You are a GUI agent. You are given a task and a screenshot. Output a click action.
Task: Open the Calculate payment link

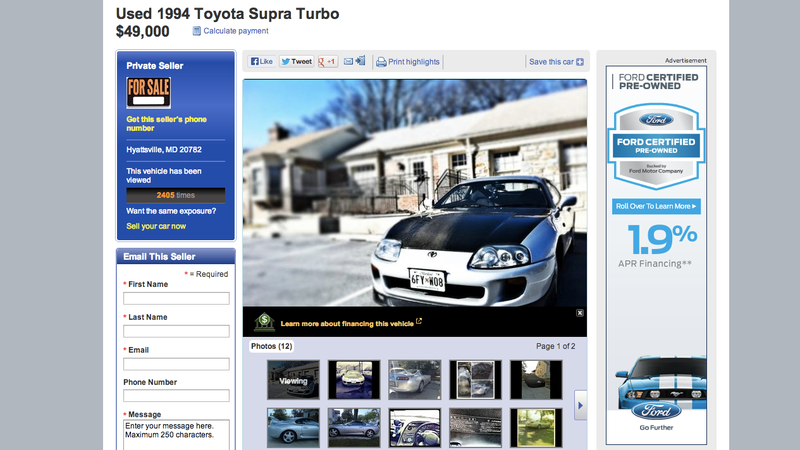click(236, 31)
